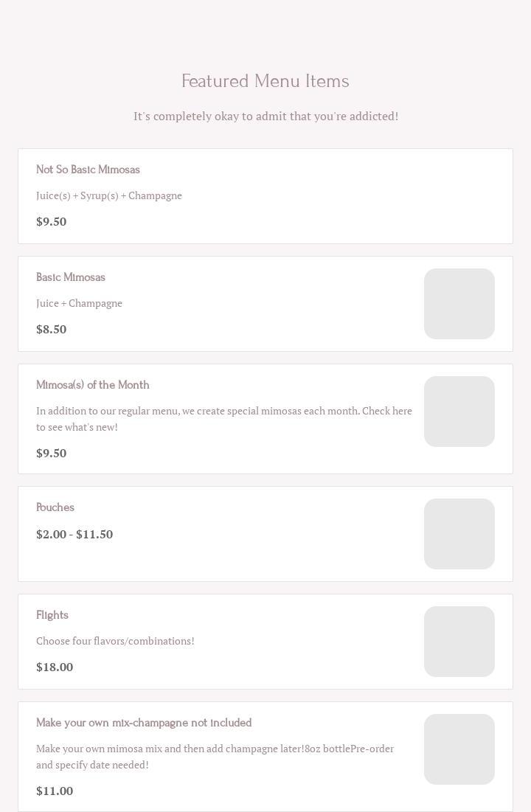Select the Flights thumbnail image

[459, 642]
